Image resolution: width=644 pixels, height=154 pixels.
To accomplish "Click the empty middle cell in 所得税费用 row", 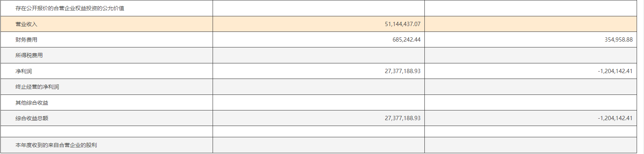I will coord(319,55).
